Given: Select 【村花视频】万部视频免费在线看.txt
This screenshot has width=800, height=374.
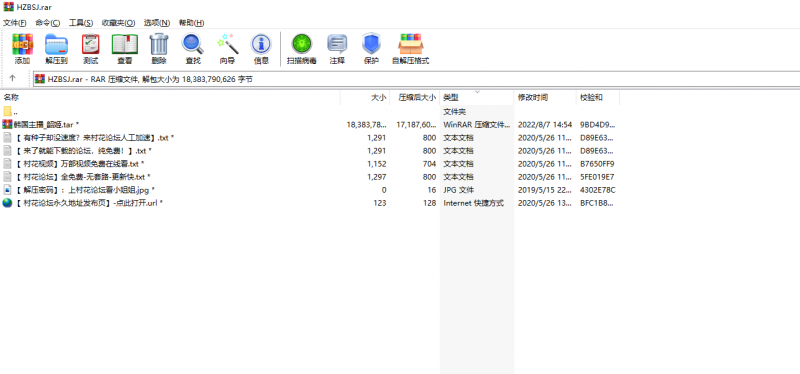Looking at the screenshot, I should click(x=79, y=164).
